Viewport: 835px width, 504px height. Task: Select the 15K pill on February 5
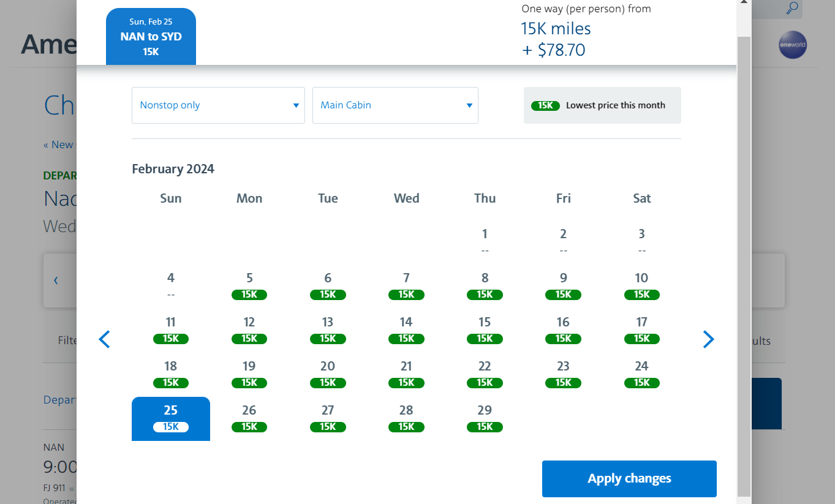tap(249, 295)
